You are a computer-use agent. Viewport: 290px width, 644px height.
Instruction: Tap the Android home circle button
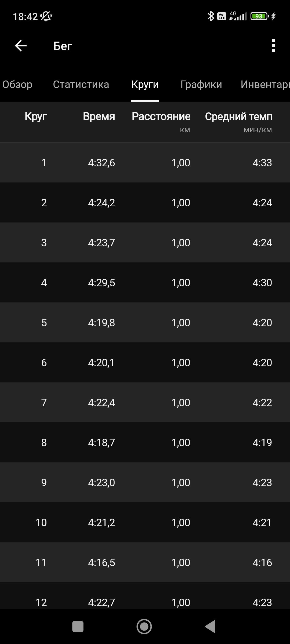click(x=144, y=627)
